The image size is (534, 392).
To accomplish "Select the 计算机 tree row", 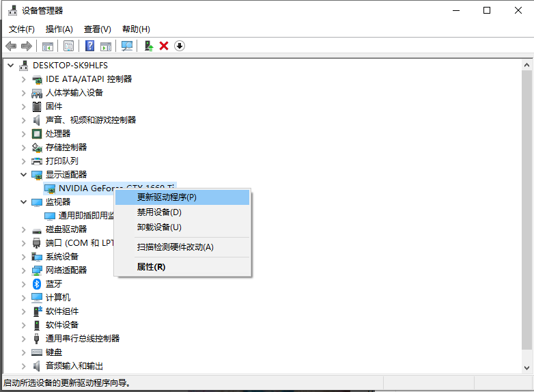I will click(58, 298).
